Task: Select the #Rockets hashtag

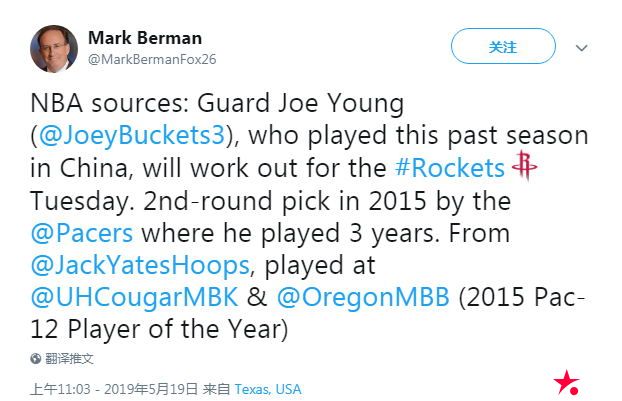Action: tap(450, 167)
